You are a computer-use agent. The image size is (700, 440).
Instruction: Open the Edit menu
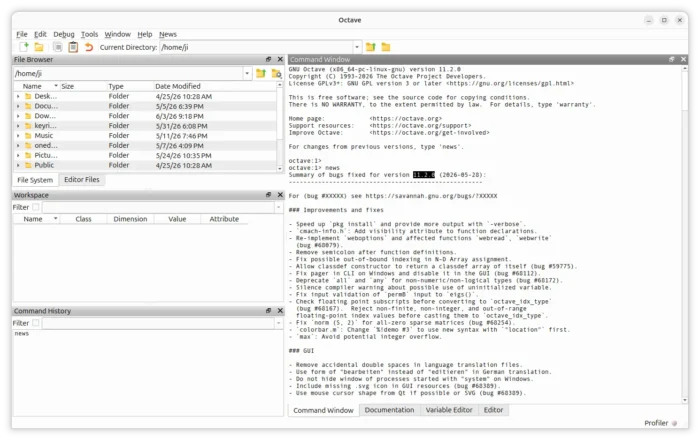point(40,34)
